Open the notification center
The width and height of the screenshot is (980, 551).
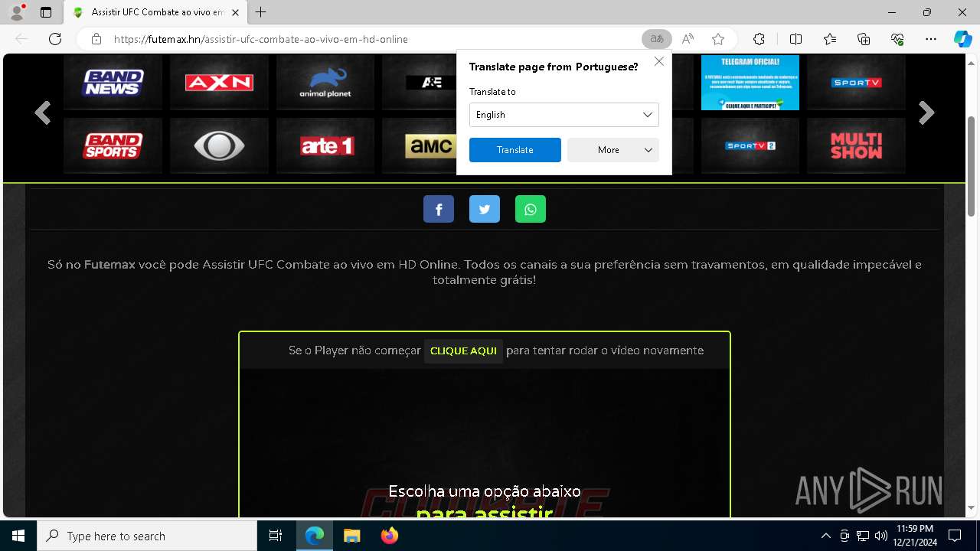955,536
